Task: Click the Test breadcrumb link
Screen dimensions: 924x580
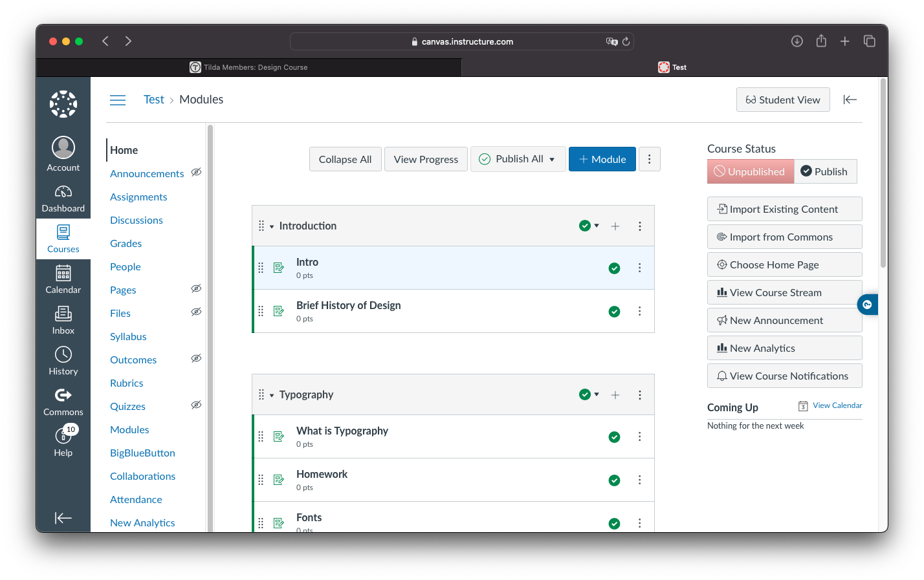Action: 154,100
